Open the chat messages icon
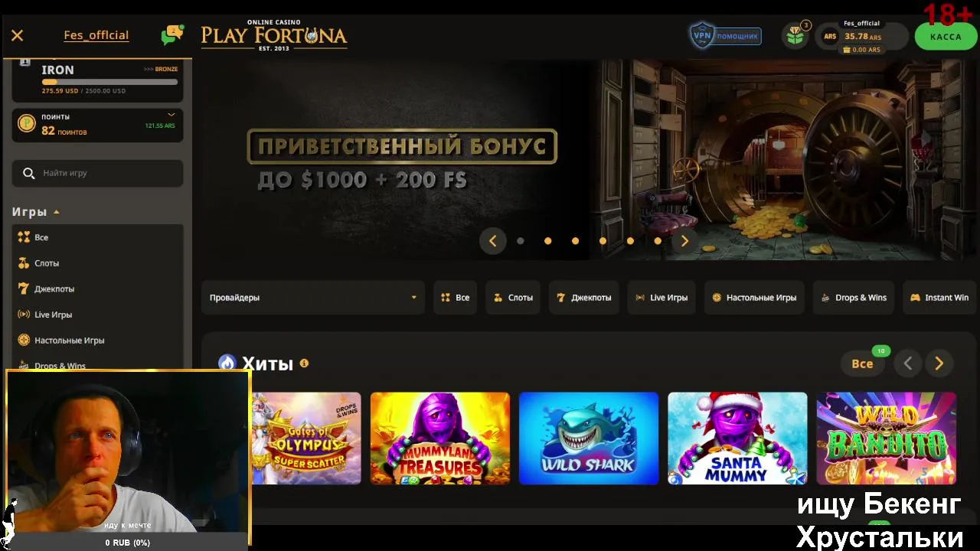980x551 pixels. [172, 35]
